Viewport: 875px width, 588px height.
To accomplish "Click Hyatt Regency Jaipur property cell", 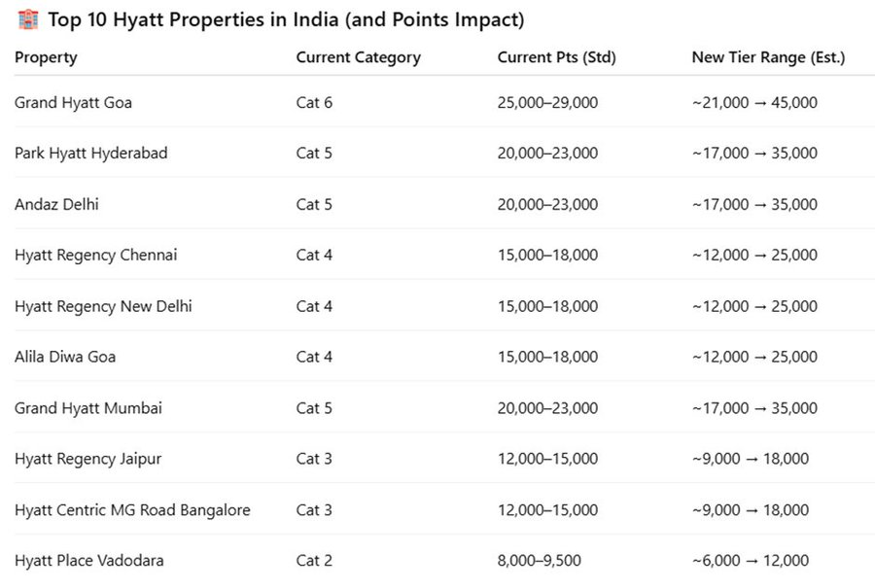I will 87,459.
